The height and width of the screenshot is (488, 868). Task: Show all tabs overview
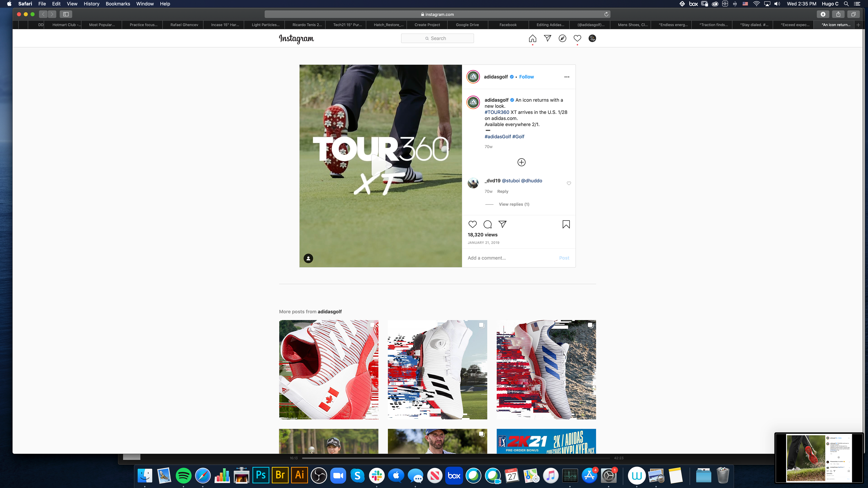click(x=854, y=14)
